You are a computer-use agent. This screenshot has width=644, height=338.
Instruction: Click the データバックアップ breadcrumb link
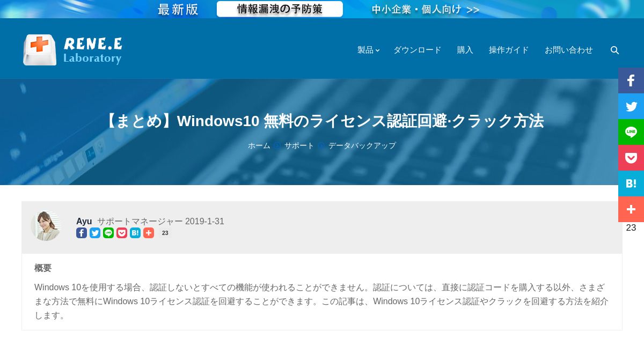coord(362,145)
